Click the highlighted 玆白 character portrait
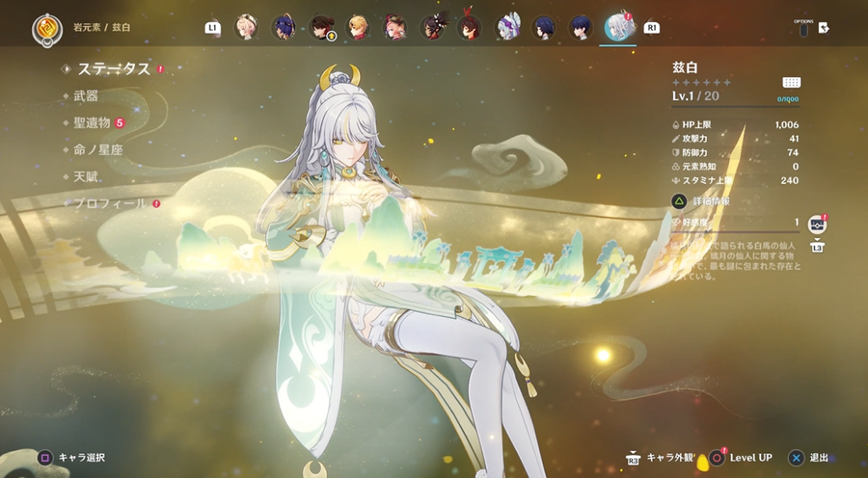Image resolution: width=868 pixels, height=478 pixels. (619, 28)
